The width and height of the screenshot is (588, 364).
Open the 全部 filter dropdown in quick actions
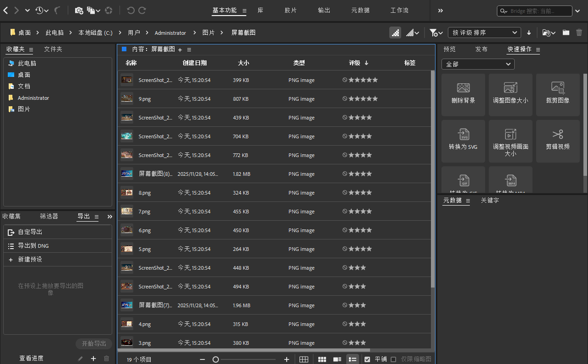pos(478,64)
